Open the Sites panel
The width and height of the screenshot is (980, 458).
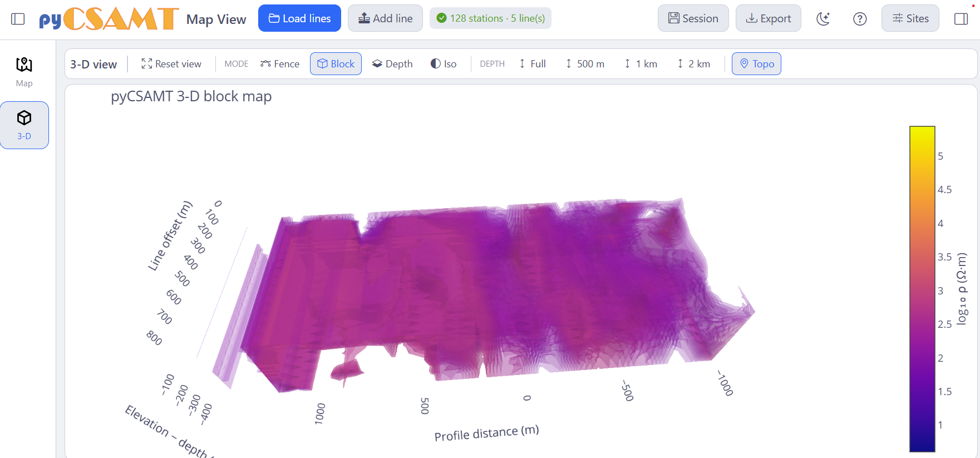point(910,18)
